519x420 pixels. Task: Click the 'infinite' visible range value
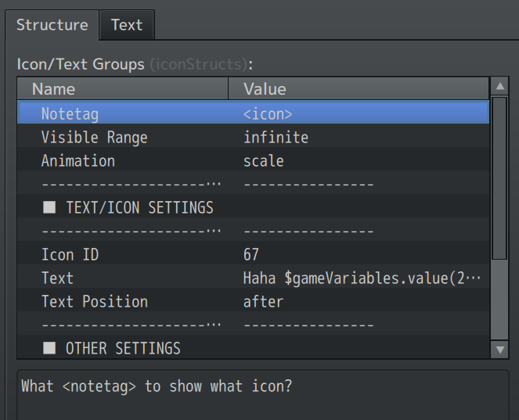(276, 138)
